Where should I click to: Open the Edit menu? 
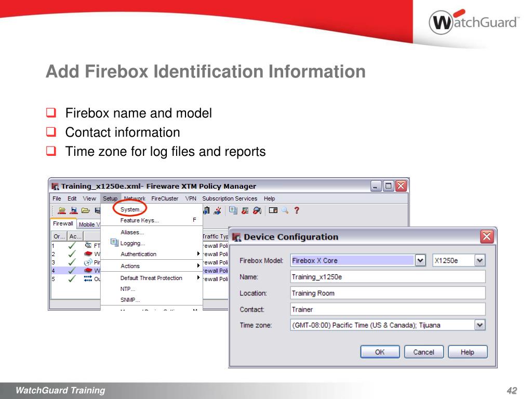click(72, 198)
